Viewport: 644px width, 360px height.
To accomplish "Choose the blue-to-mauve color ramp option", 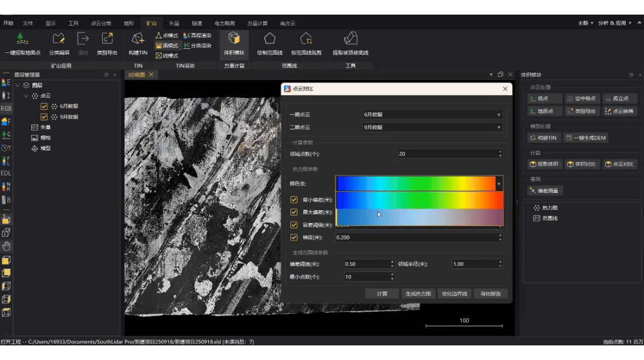I will [x=419, y=217].
